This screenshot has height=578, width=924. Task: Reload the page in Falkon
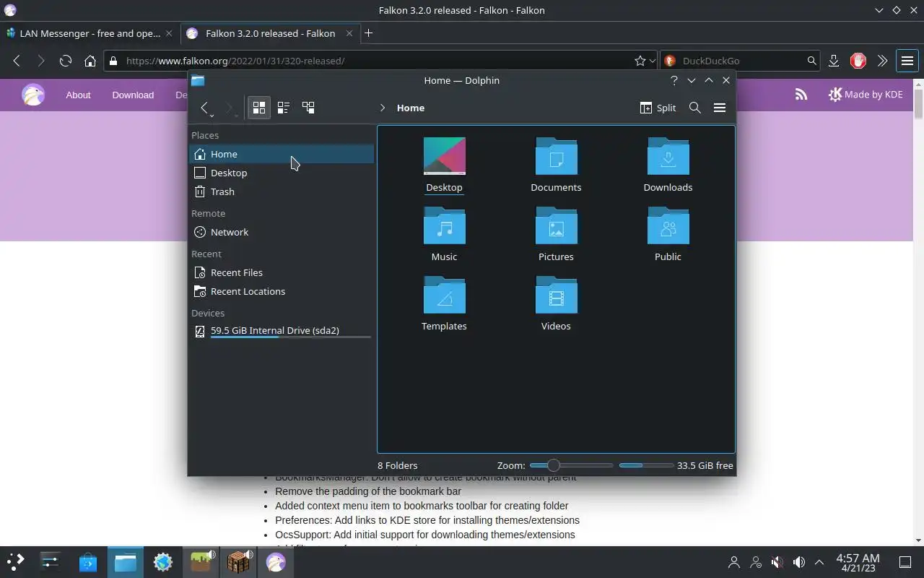tap(66, 61)
